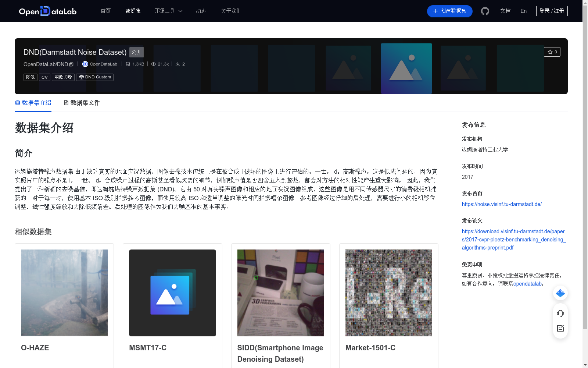Click the 创建数据集 button

(450, 11)
